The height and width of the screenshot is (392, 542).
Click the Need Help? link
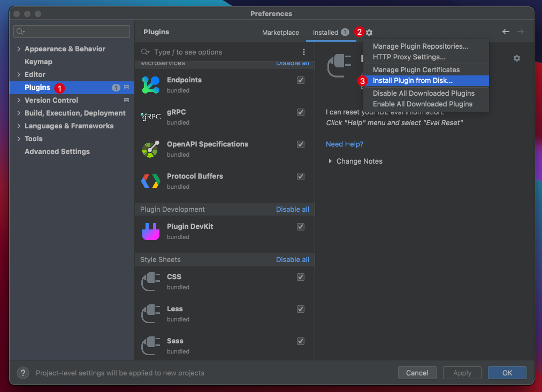tap(345, 144)
